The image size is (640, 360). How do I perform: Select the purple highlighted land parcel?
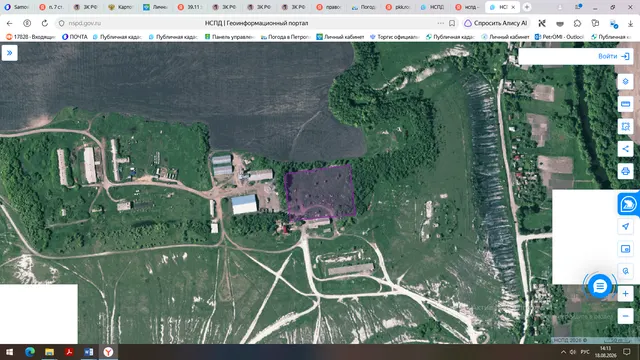(x=320, y=193)
